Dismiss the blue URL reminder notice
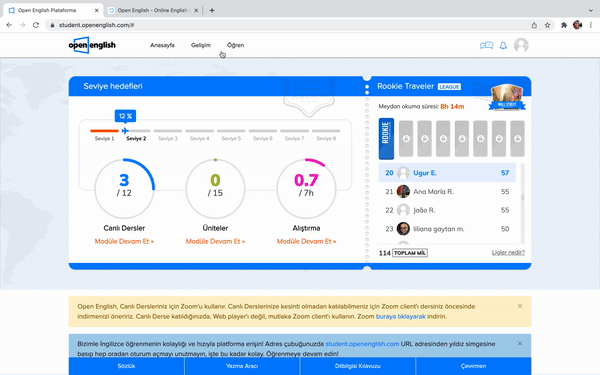 [520, 344]
